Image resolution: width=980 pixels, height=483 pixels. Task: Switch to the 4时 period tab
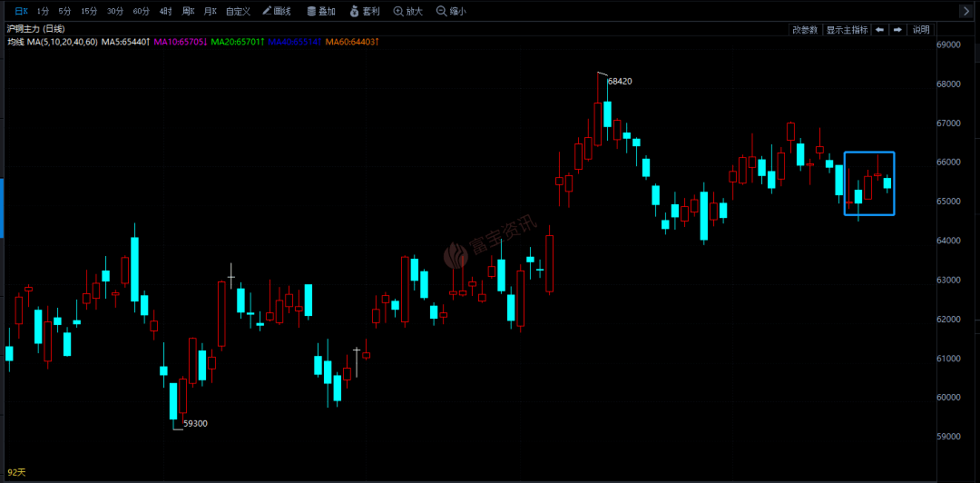(x=166, y=11)
